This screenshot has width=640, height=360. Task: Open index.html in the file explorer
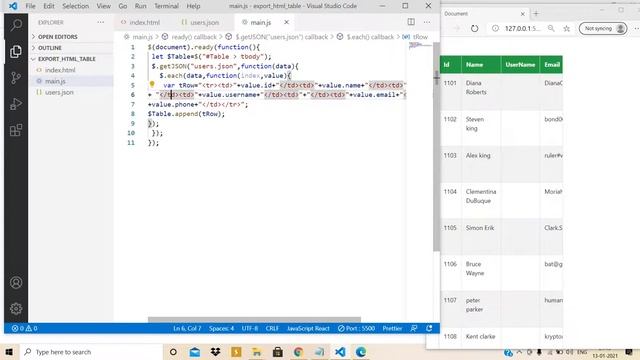click(60, 70)
